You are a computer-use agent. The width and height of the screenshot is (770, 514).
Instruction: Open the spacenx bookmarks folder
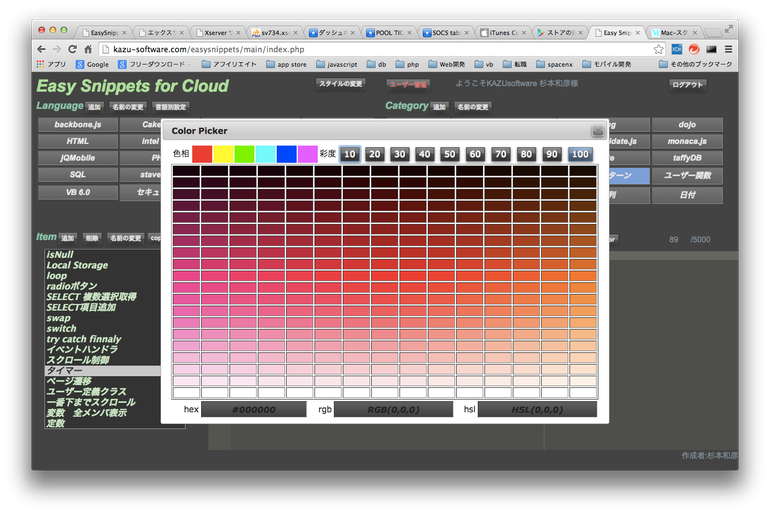pyautogui.click(x=555, y=64)
